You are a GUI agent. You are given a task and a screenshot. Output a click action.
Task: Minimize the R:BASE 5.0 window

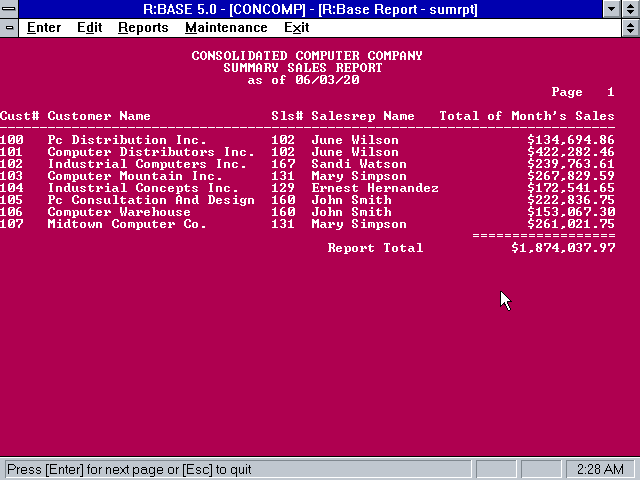(x=611, y=9)
